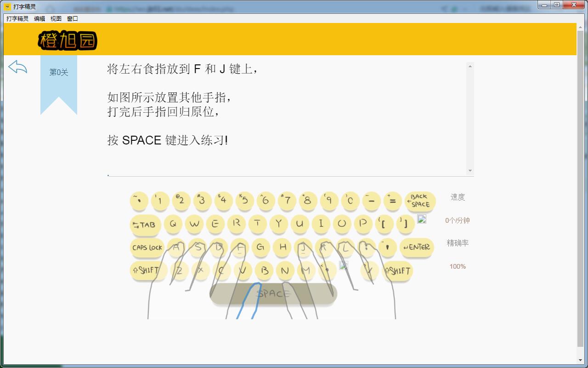Viewport: 588px width, 368px height.
Task: Select the TAB key on the virtual keyboard
Action: 145,224
